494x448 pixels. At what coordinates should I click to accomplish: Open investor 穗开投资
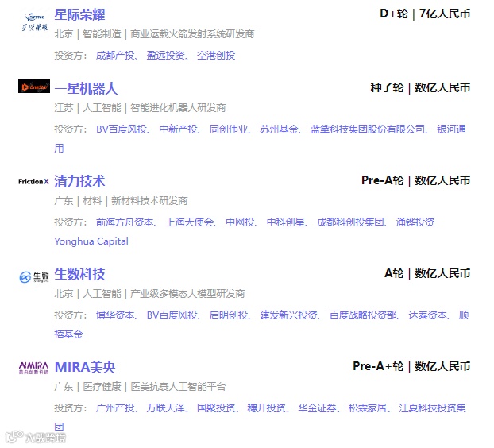pyautogui.click(x=267, y=408)
